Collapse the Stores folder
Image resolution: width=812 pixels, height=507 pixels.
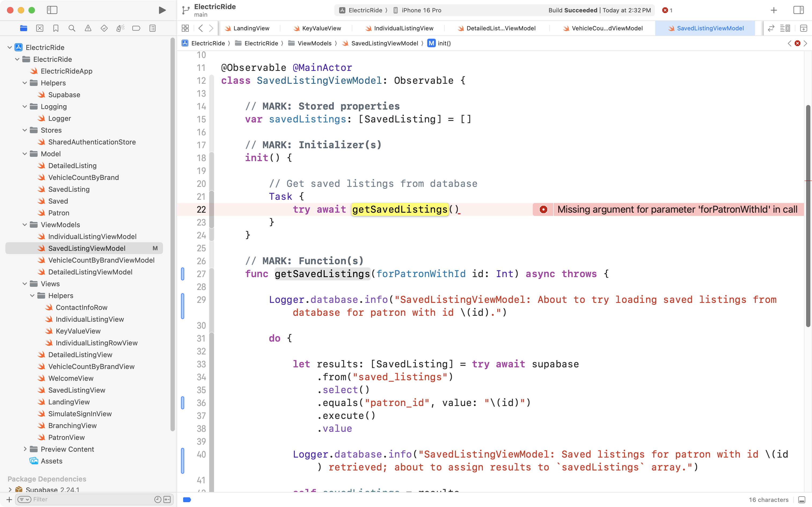[24, 130]
